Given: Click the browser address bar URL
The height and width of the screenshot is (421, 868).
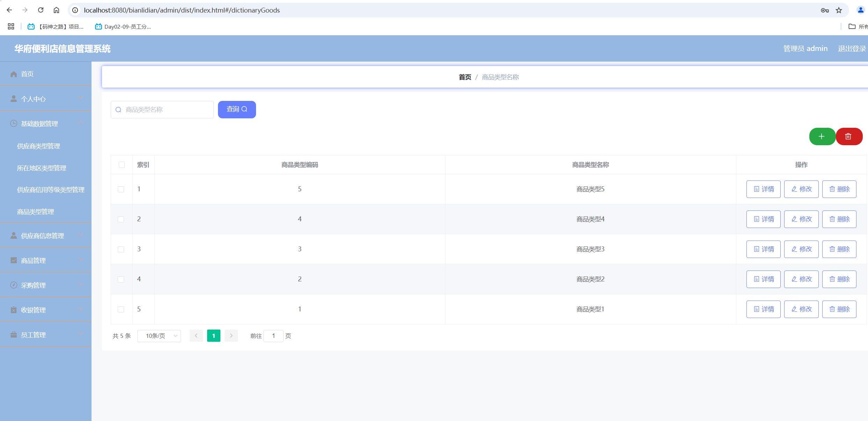Looking at the screenshot, I should coord(182,10).
